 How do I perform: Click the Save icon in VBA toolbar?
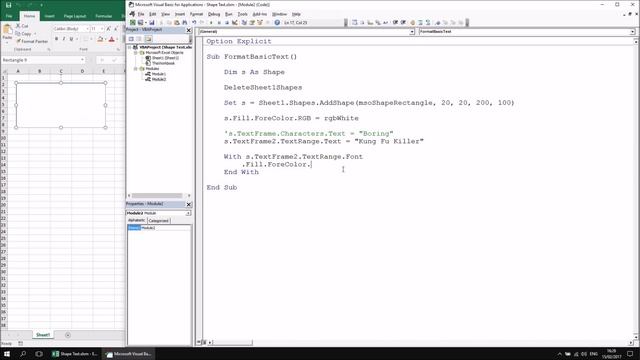pyautogui.click(x=152, y=22)
